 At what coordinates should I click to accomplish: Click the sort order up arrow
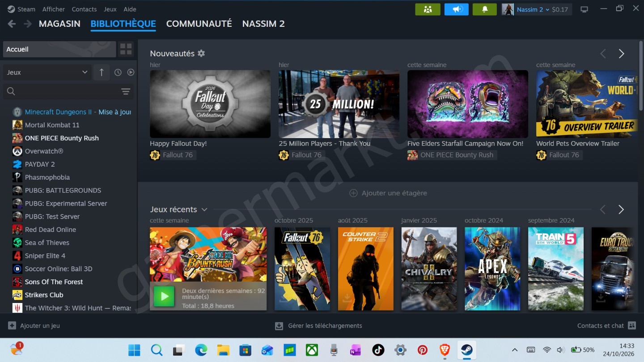(x=102, y=72)
